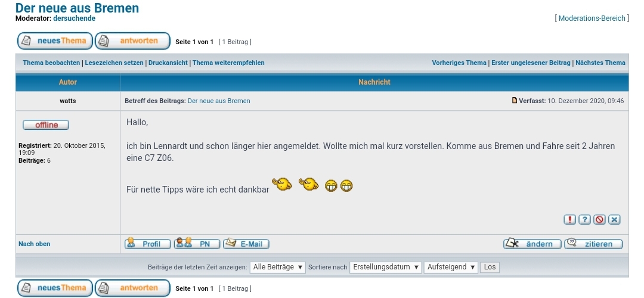Send a PN private message to watts
Image resolution: width=644 pixels, height=298 pixels.
point(197,244)
